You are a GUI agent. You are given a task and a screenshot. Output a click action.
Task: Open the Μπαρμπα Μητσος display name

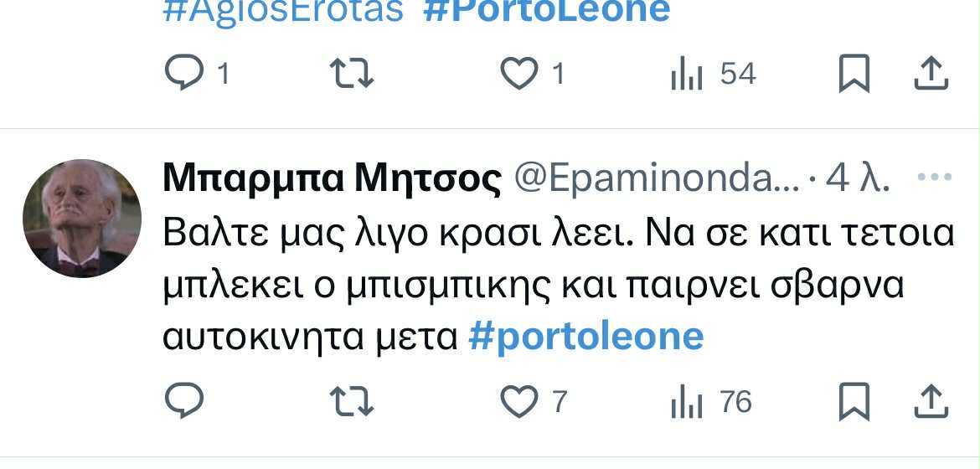pos(332,180)
